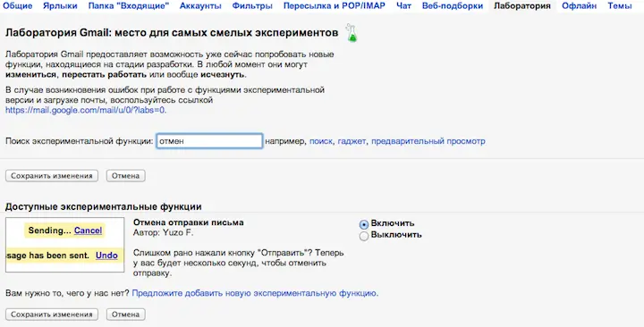Screen dimensions: 644x327
Task: Click upper Отмена button
Action: pyautogui.click(x=126, y=176)
